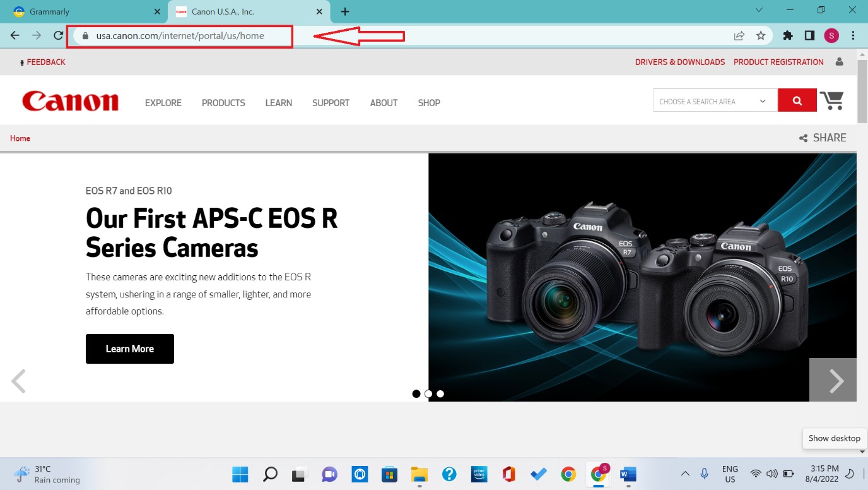Open the CHOOSE A SEARCH AREA dropdown
Screen dimensions: 868x490
pyautogui.click(x=715, y=100)
